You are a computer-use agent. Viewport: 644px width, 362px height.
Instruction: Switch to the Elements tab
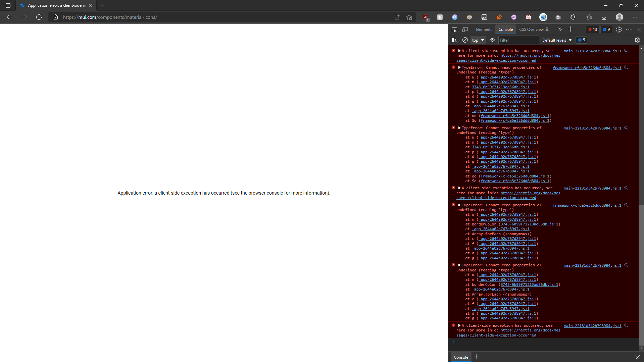[484, 29]
